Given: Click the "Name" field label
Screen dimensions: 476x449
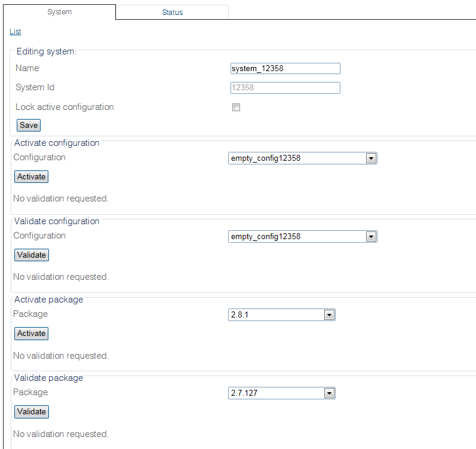Looking at the screenshot, I should coord(27,68).
